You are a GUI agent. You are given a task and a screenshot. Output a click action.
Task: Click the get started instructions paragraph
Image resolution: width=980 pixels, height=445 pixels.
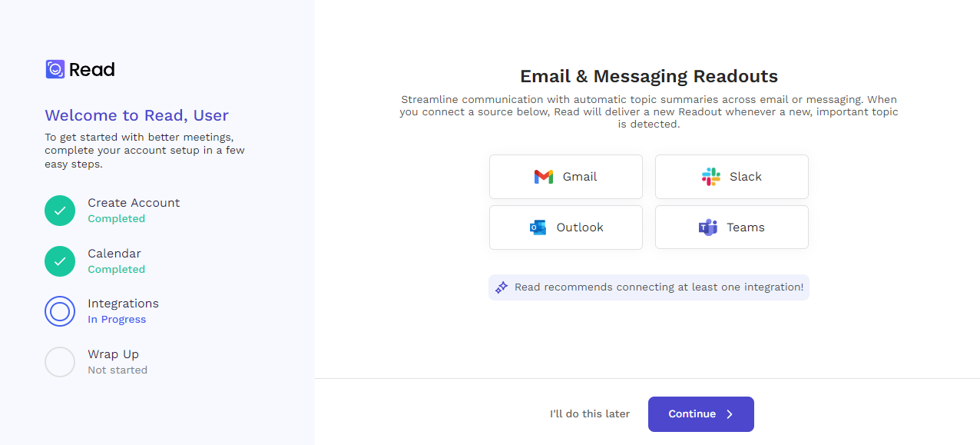[x=144, y=151]
